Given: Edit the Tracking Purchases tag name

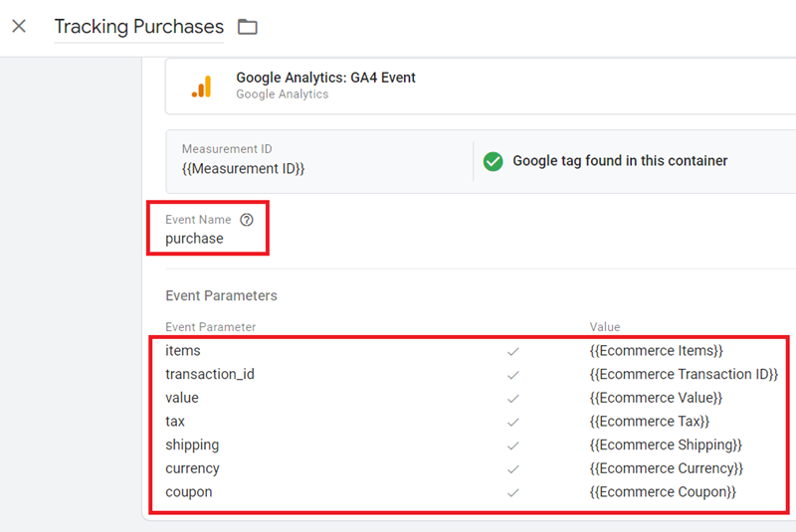Looking at the screenshot, I should 139,27.
